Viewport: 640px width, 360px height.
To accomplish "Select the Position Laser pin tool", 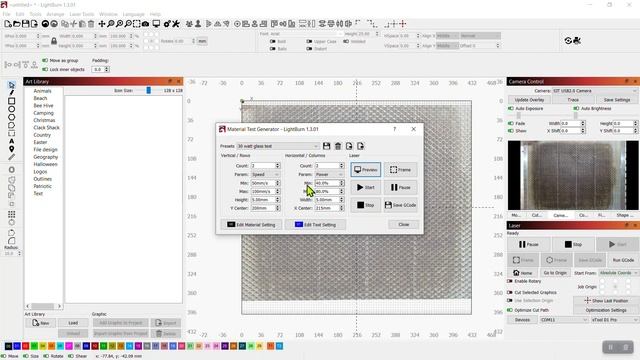I will click(11, 149).
